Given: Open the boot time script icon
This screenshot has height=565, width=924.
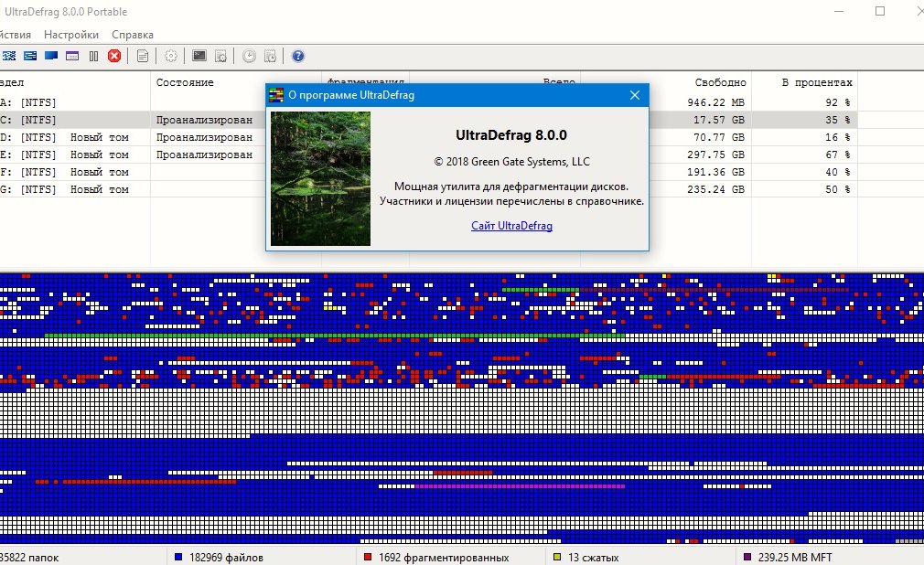Looking at the screenshot, I should (x=221, y=56).
